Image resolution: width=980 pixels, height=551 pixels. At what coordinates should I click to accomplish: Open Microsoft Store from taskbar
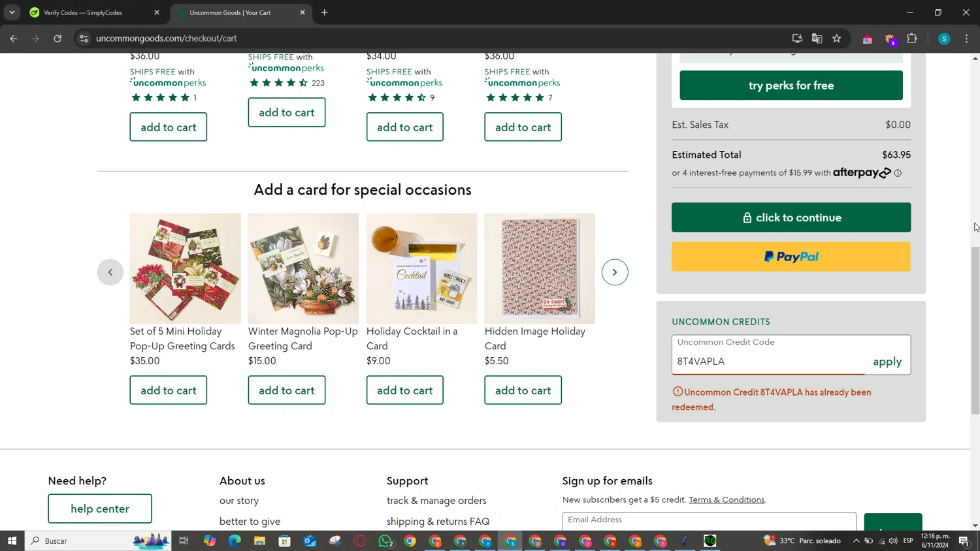(x=285, y=541)
